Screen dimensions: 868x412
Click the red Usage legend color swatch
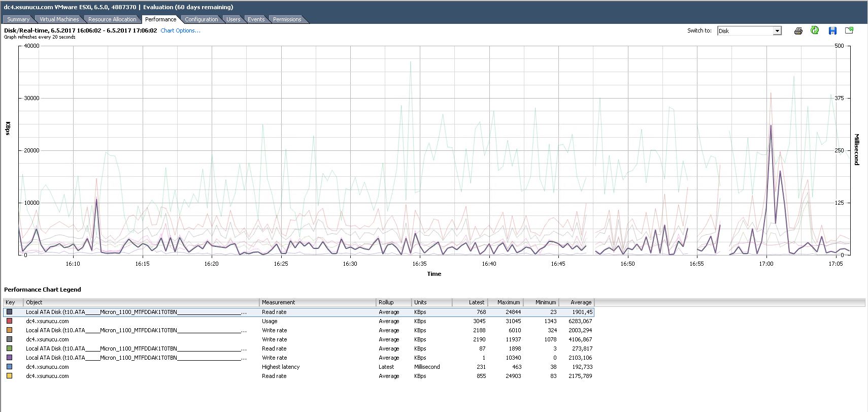(x=9, y=321)
